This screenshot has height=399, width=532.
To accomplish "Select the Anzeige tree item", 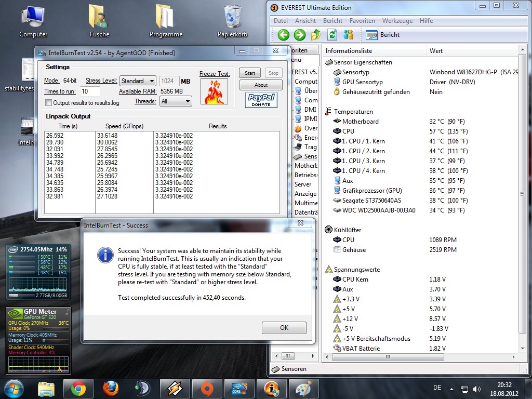I will 305,193.
